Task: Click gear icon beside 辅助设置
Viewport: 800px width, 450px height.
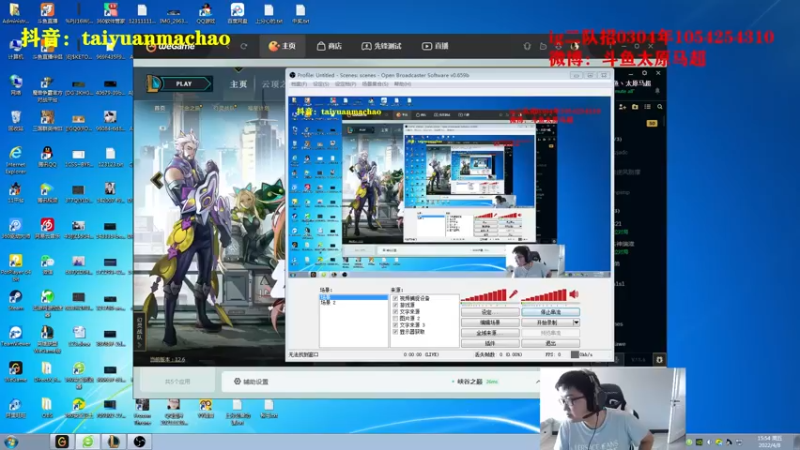Action: pyautogui.click(x=237, y=381)
